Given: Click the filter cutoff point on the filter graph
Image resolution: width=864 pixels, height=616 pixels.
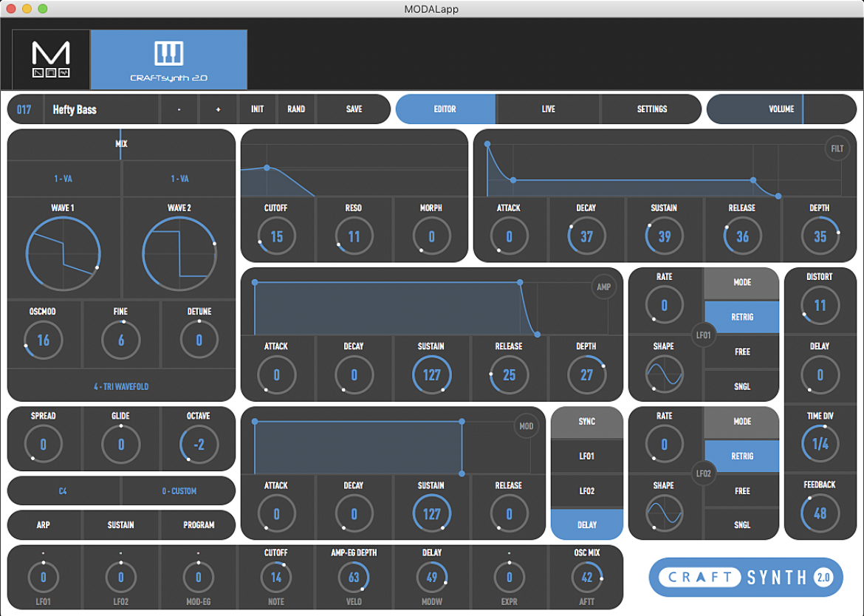Looking at the screenshot, I should (267, 168).
